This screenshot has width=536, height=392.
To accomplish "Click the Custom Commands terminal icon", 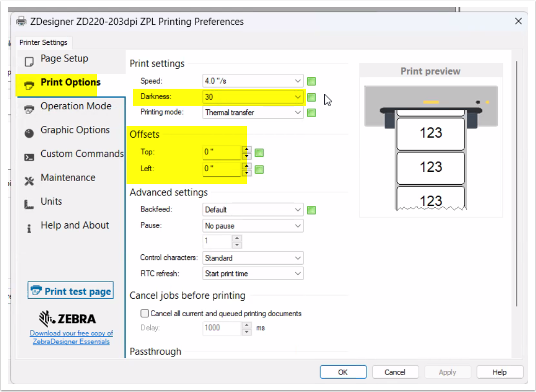I will (x=29, y=156).
